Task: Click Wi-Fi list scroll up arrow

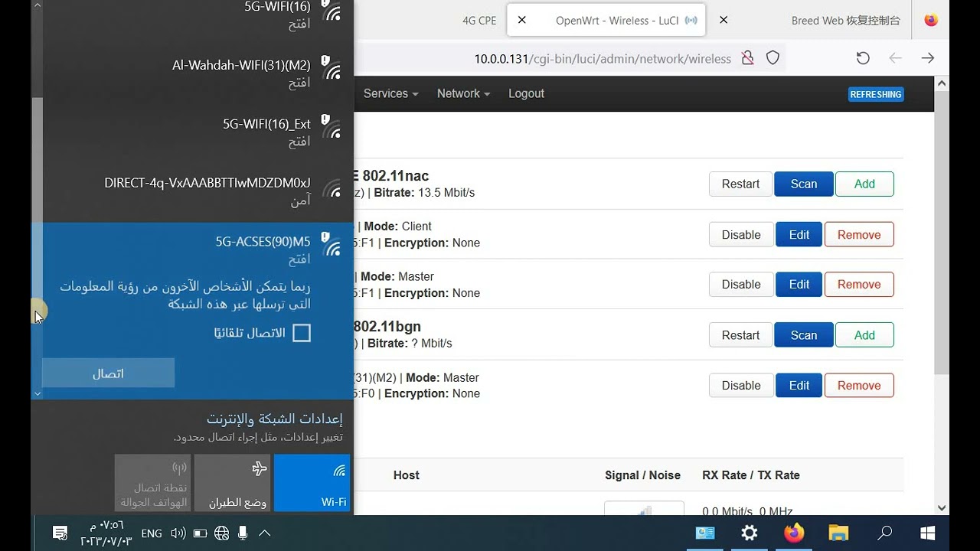Action: coord(37,5)
